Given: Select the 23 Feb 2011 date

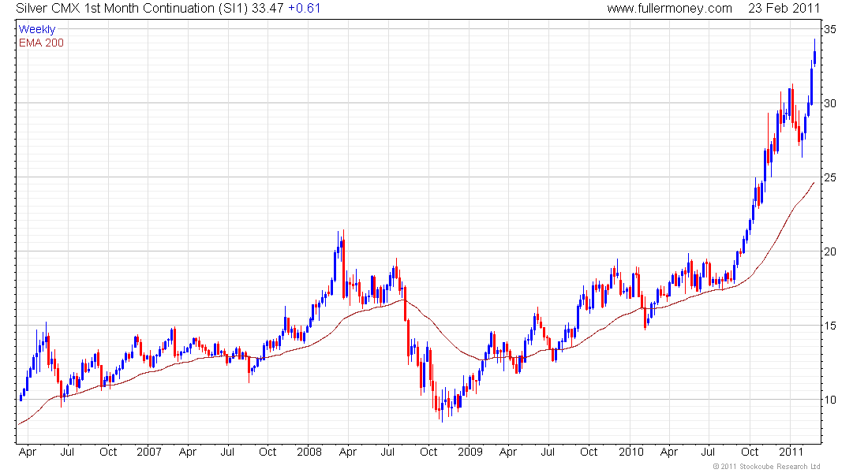Looking at the screenshot, I should pyautogui.click(x=784, y=9).
